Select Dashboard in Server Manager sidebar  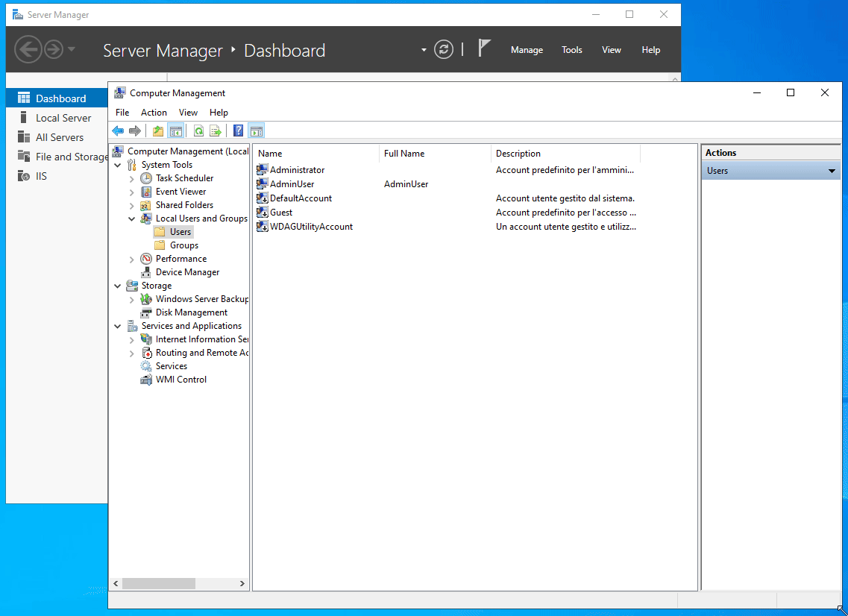point(57,98)
